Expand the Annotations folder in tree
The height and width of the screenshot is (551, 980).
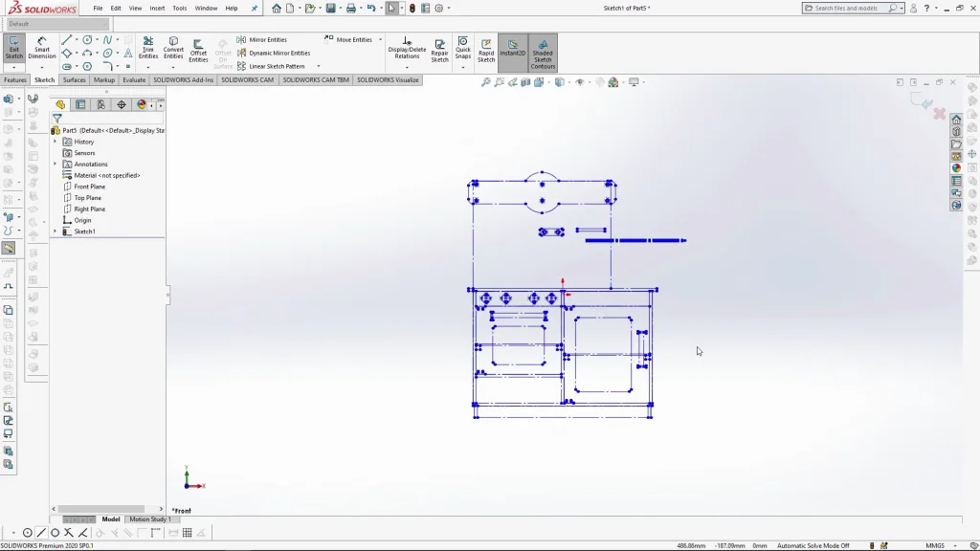(x=56, y=165)
